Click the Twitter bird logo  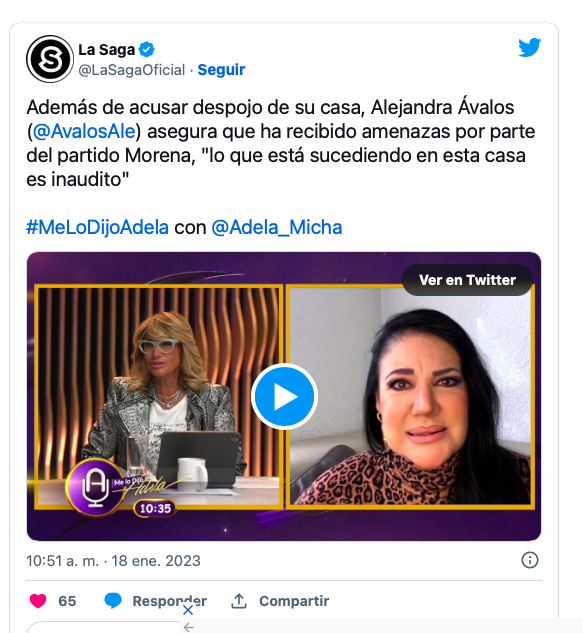click(529, 48)
